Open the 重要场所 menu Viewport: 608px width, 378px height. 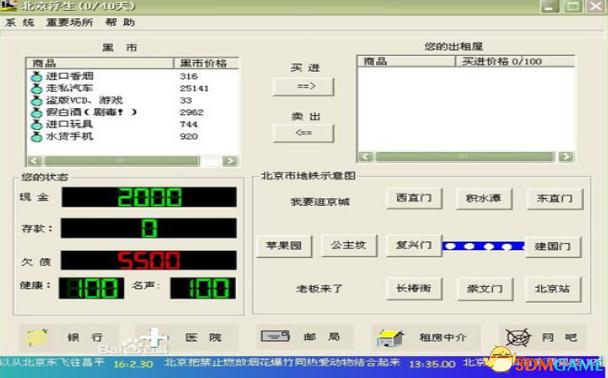(x=69, y=22)
